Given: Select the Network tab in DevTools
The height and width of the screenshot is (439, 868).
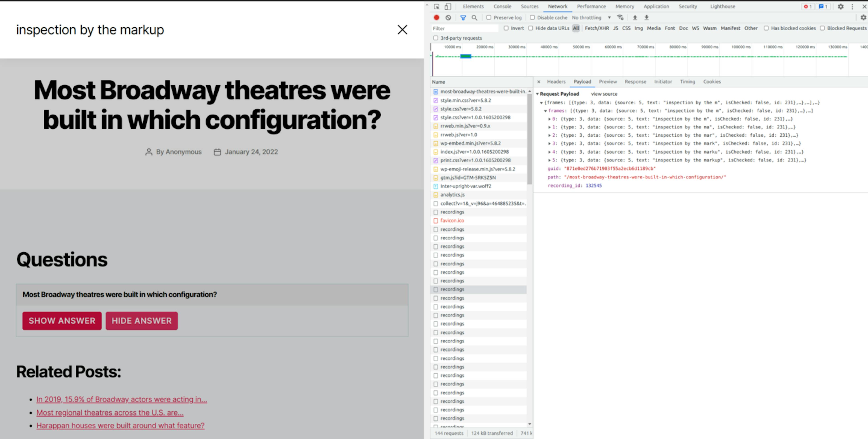Looking at the screenshot, I should coord(558,6).
